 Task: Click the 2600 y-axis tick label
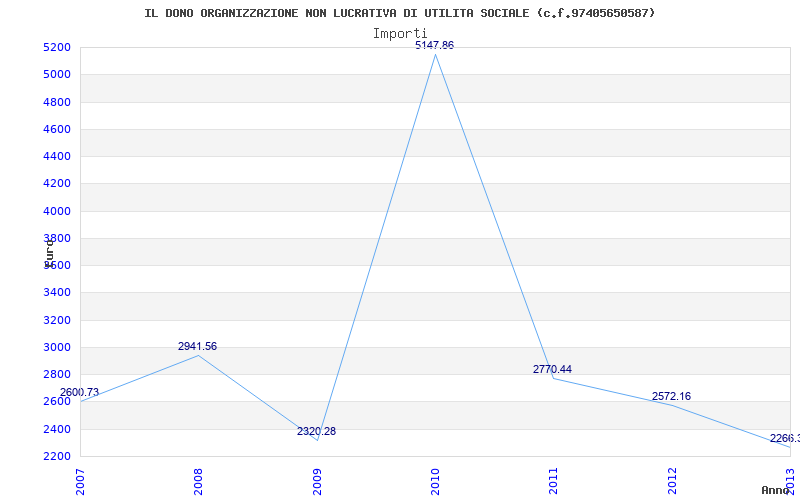55,402
